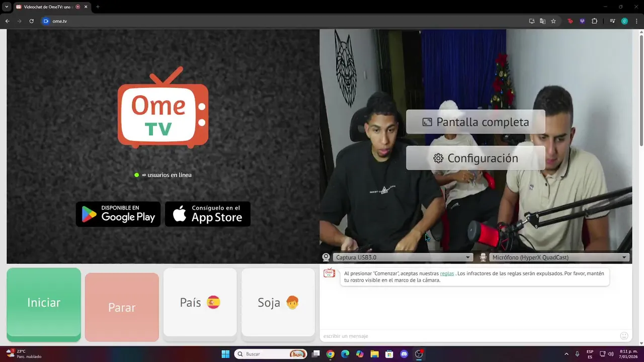Open Microsoft Store from taskbar

[389, 354]
